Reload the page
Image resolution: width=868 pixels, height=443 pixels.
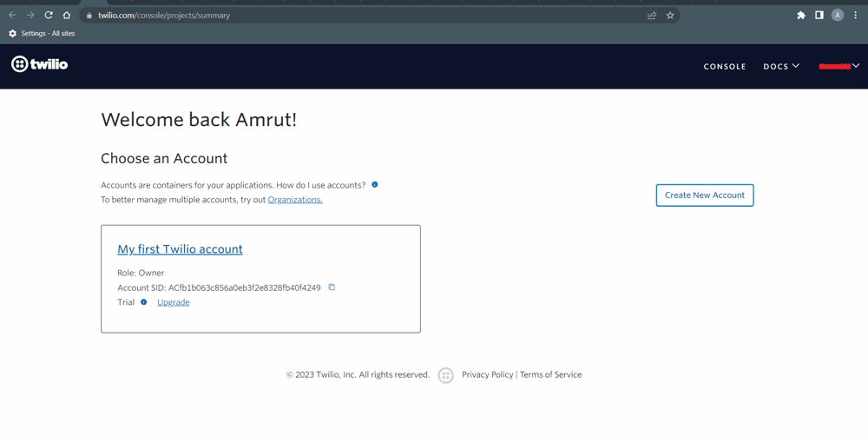coord(49,15)
